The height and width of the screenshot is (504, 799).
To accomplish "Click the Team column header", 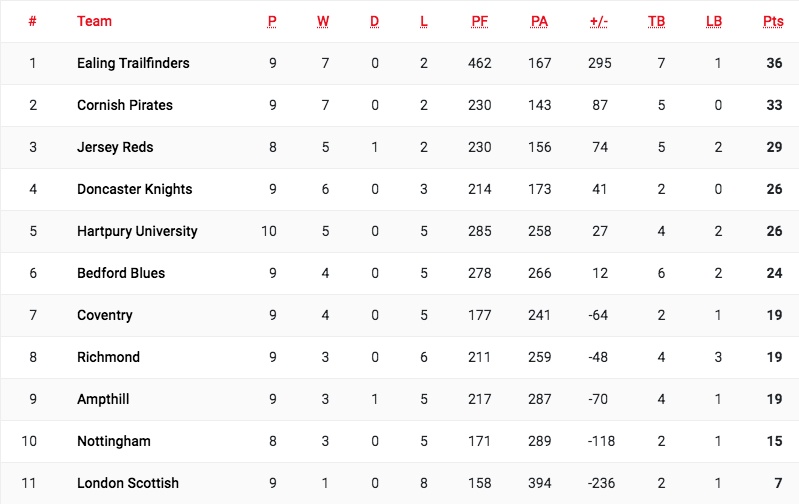I will pos(94,21).
